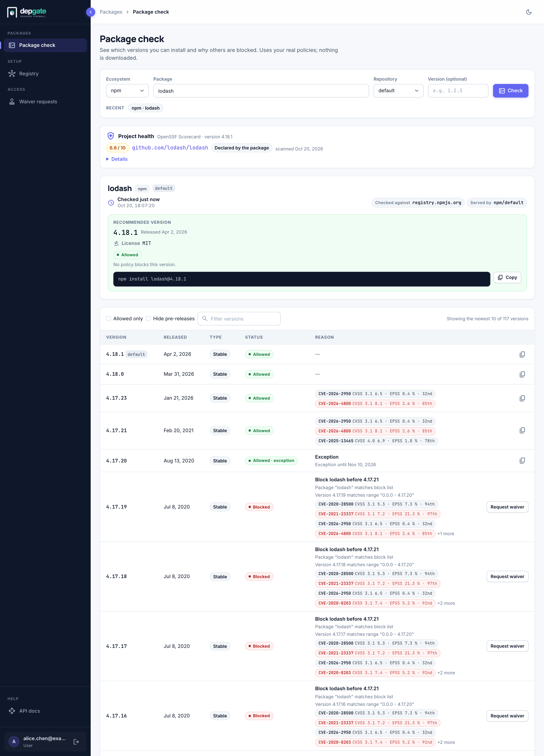The image size is (544, 756).
Task: Focus the Filter versions search box
Action: (239, 319)
